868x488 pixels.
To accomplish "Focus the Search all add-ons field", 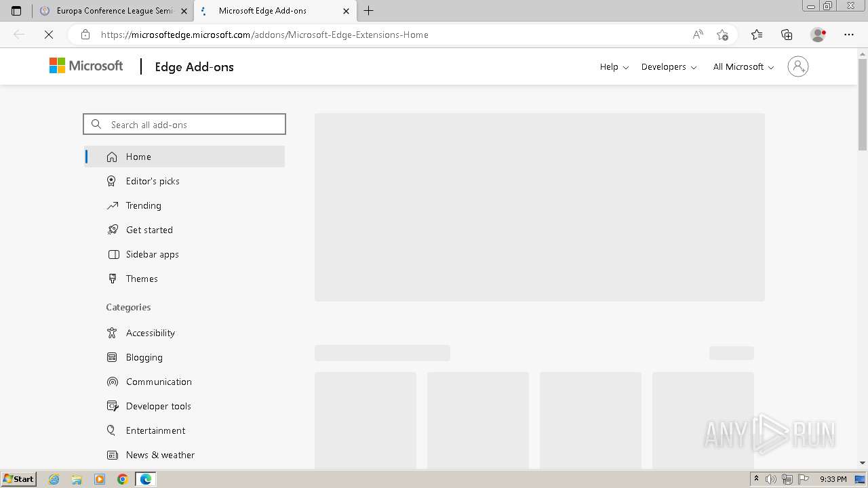I will click(x=184, y=124).
